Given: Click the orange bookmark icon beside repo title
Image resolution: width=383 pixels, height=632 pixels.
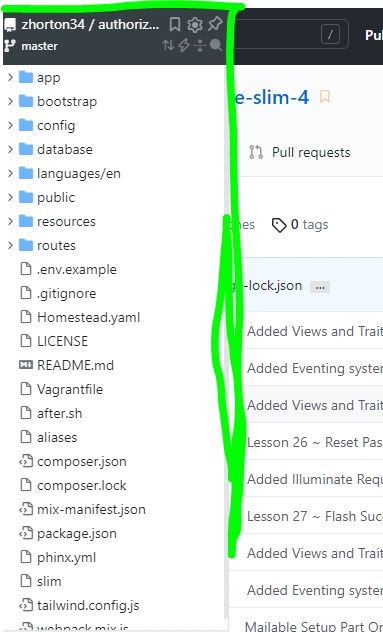Looking at the screenshot, I should point(325,97).
